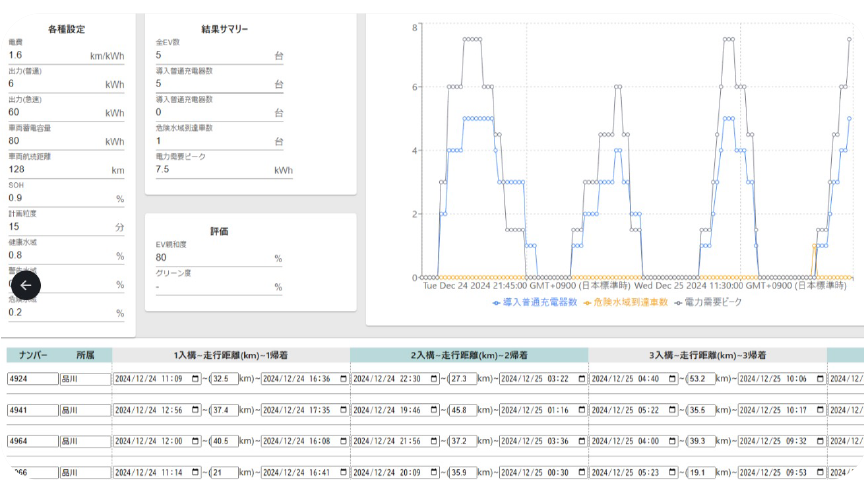The width and height of the screenshot is (864, 480).
Task: Open calendar picker for 2024/12/25 01:16 field
Action: point(582,410)
